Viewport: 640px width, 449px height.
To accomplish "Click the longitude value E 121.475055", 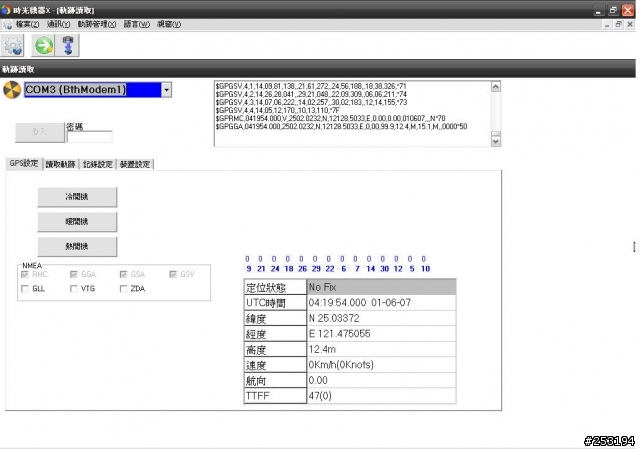I will coord(381,334).
